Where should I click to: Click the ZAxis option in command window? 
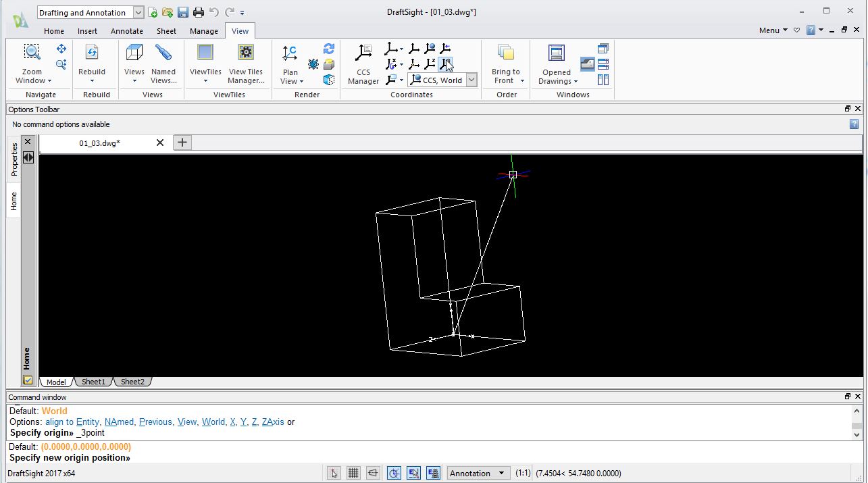[x=273, y=422]
